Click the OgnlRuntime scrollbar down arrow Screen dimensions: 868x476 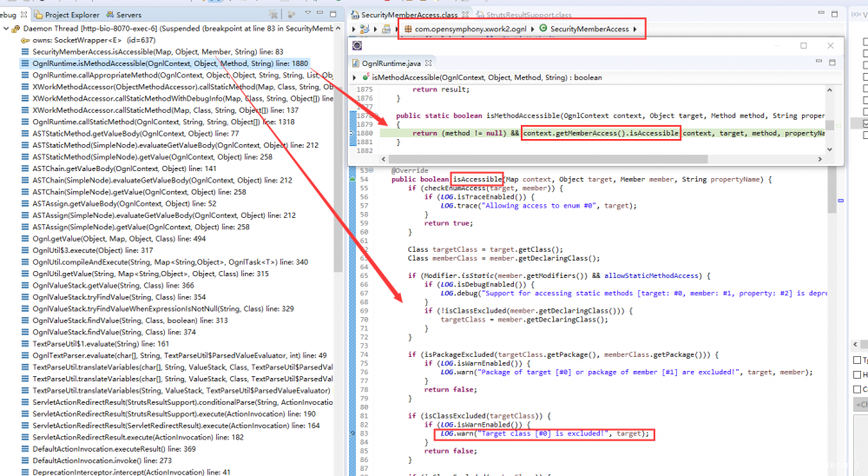[x=829, y=149]
